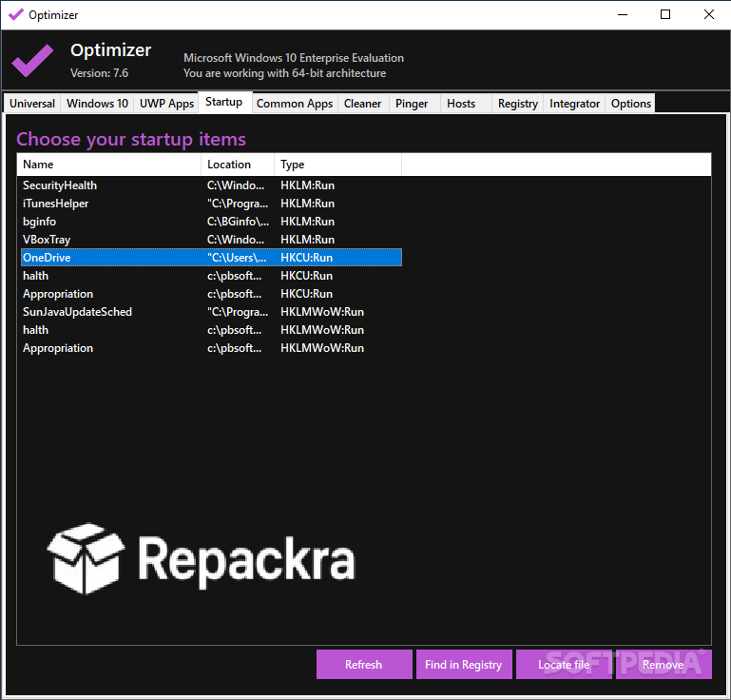Click HKLM:Run type in VBoxTray row
This screenshot has width=731, height=700.
307,240
